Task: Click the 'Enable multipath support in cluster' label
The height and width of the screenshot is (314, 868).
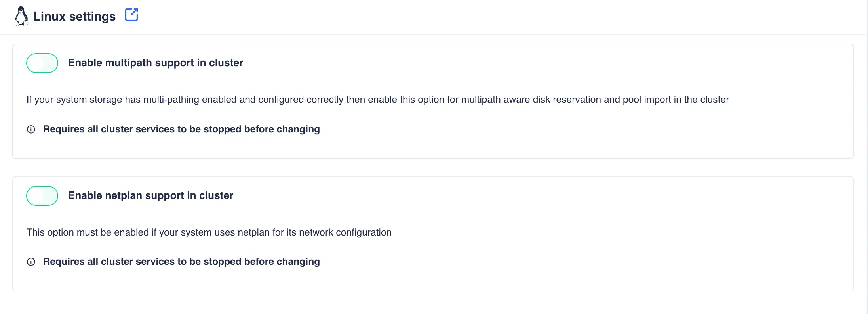Action: click(156, 63)
